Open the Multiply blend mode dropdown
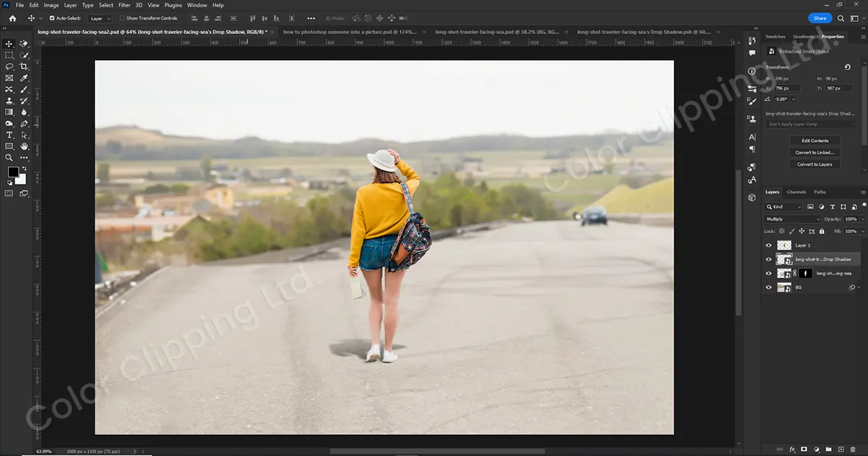The image size is (868, 456). [x=793, y=219]
